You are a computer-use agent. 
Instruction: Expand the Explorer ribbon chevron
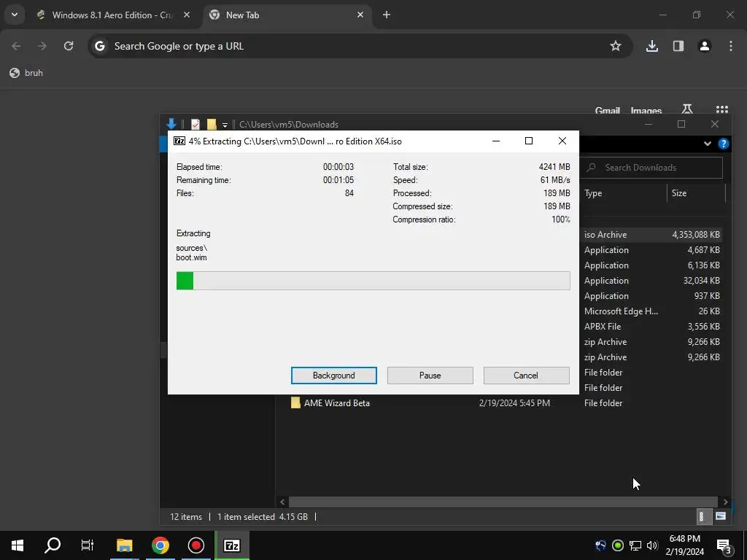[x=708, y=144]
